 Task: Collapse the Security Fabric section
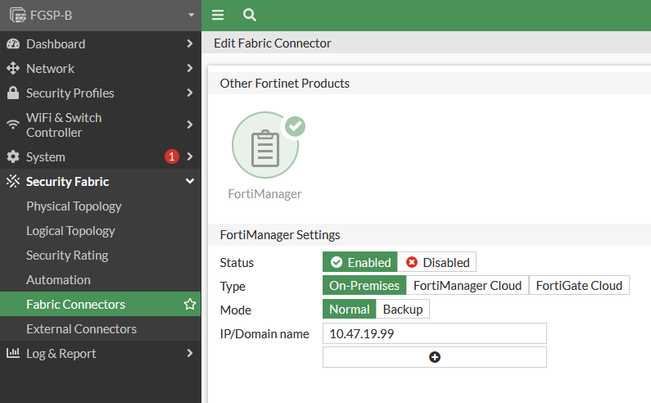click(190, 181)
